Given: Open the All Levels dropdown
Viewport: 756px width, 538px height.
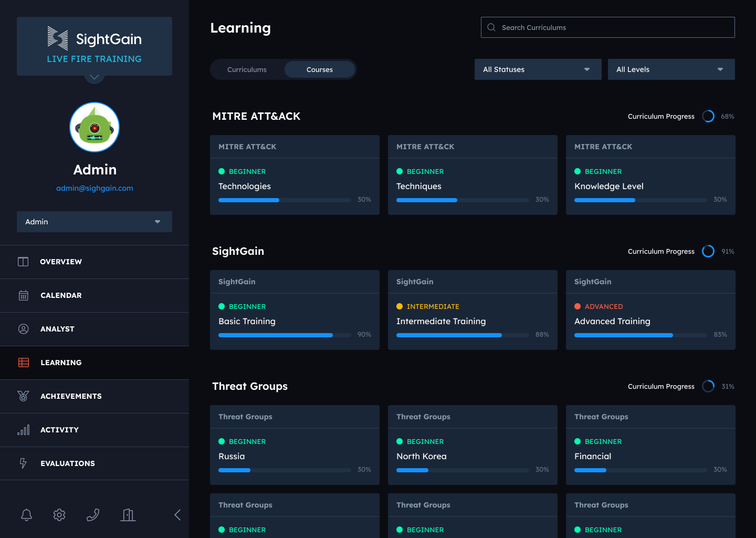Looking at the screenshot, I should 671,69.
